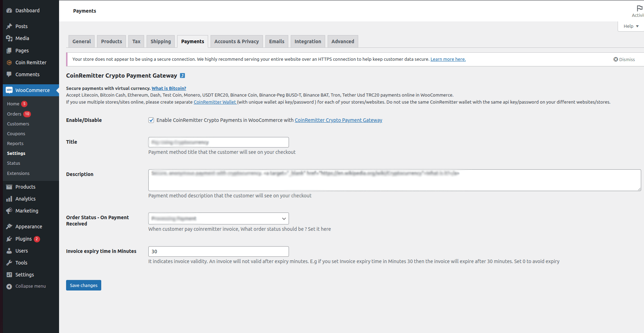The height and width of the screenshot is (333, 644).
Task: Open the Accounts & Privacy tab
Action: [x=236, y=41]
